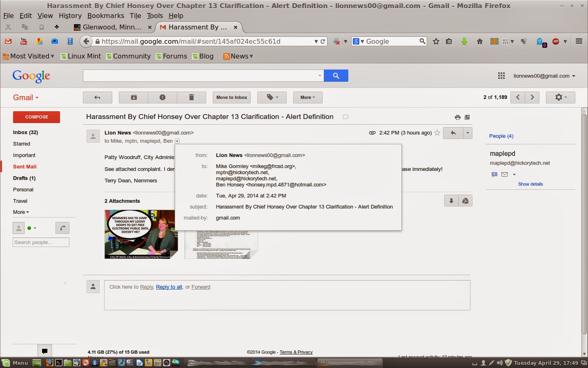Go to the older conversation arrow
The height and width of the screenshot is (368, 588).
pyautogui.click(x=532, y=97)
